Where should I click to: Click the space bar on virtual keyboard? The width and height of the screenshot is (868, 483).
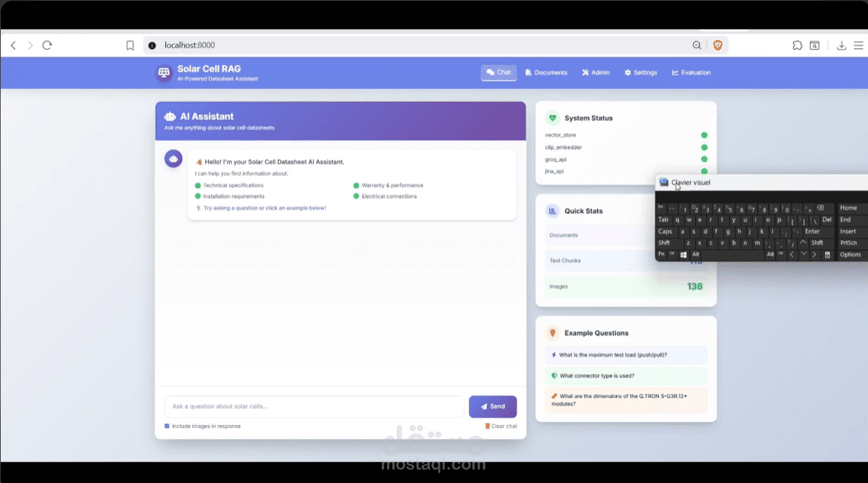pyautogui.click(x=732, y=255)
